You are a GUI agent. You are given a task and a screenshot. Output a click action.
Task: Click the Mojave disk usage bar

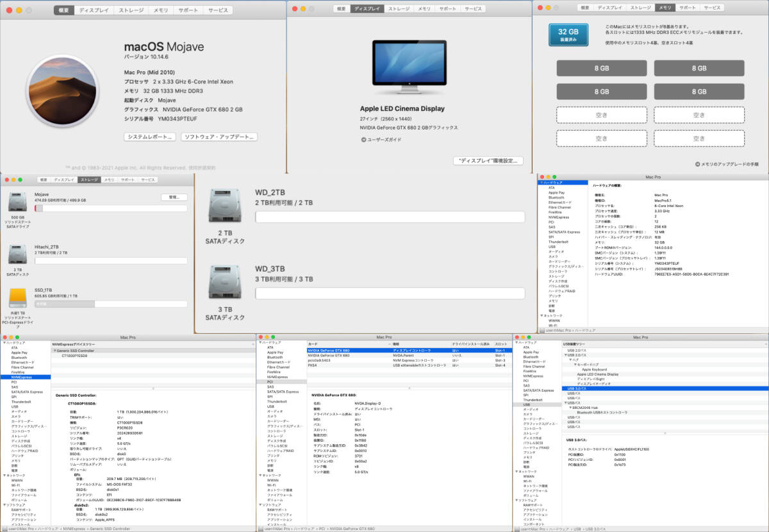pyautogui.click(x=111, y=208)
